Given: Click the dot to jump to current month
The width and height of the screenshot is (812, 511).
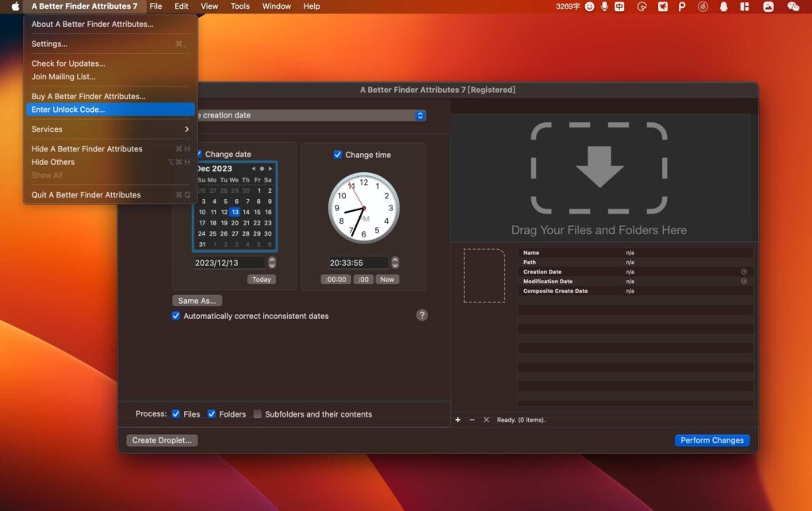Looking at the screenshot, I should click(262, 168).
